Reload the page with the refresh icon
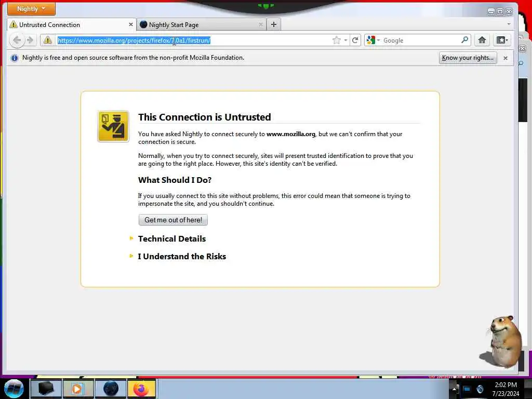The width and height of the screenshot is (532, 399). point(355,41)
